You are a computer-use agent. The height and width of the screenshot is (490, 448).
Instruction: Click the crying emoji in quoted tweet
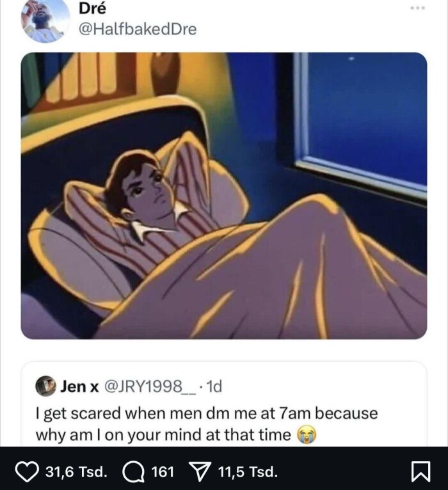[307, 435]
